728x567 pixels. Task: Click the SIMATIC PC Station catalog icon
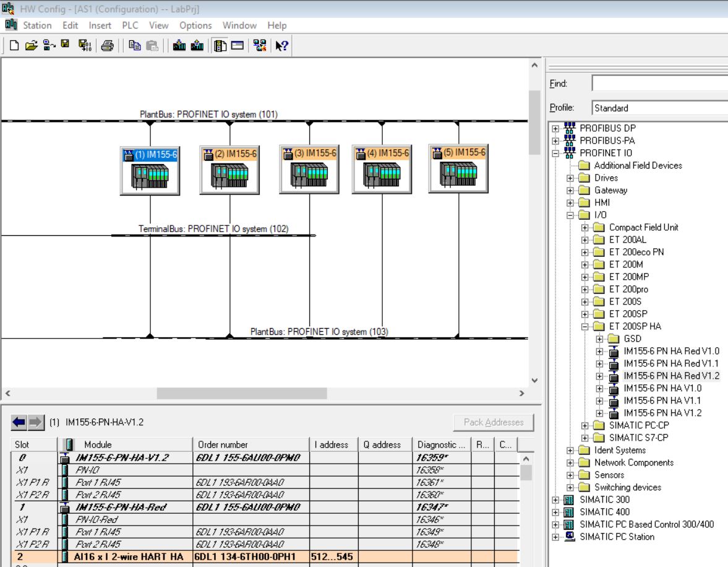[x=569, y=536]
